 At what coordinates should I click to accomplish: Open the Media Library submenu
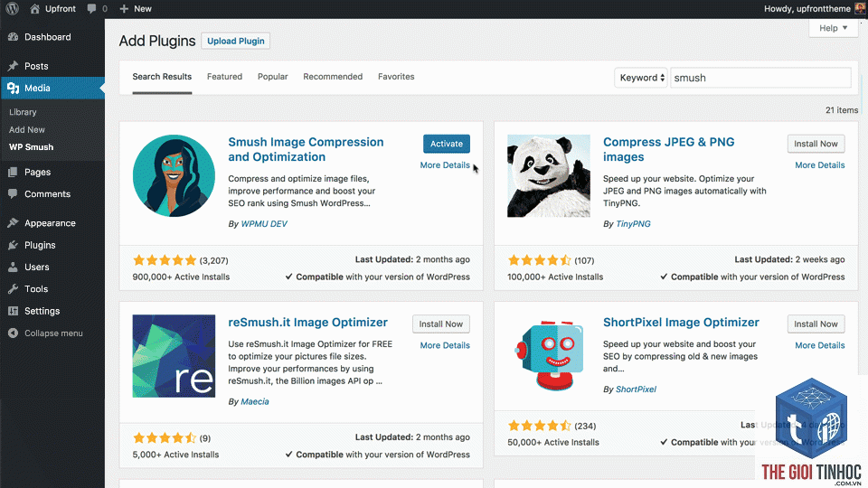point(23,112)
